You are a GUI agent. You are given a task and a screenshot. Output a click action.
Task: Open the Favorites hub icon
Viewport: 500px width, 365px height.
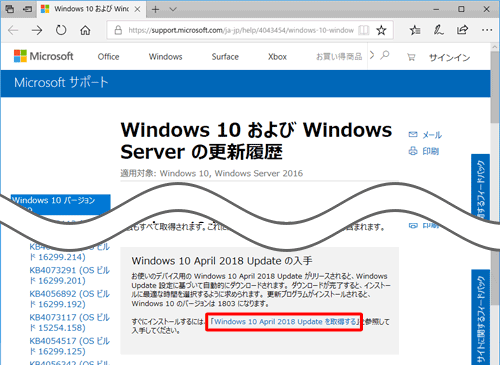tap(415, 30)
